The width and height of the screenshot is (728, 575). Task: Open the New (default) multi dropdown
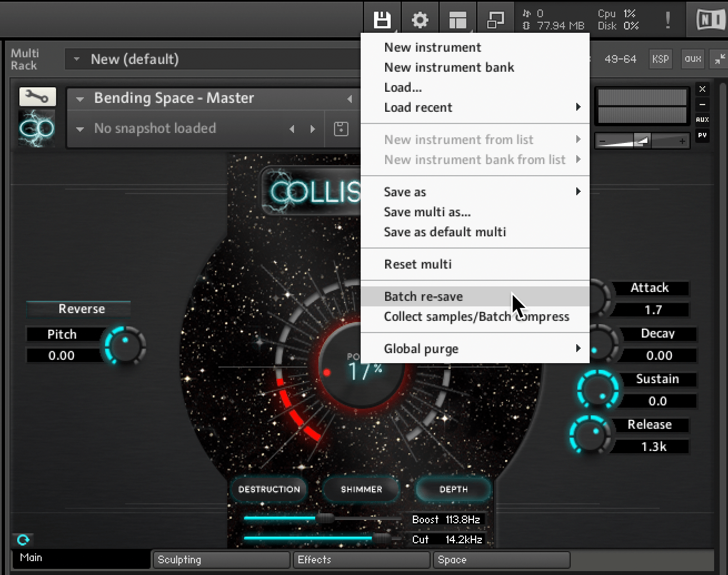[x=76, y=59]
